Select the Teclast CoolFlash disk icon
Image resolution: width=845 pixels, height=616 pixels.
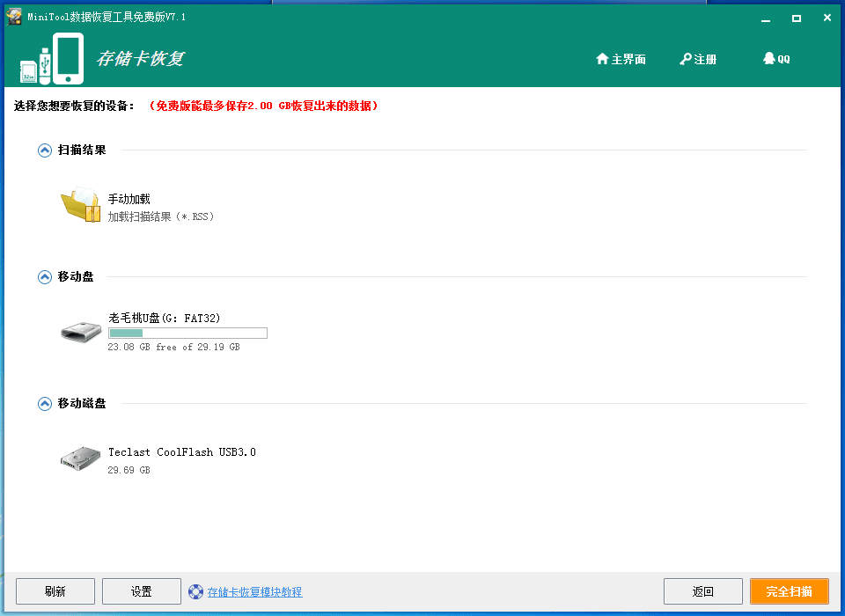tap(80, 458)
